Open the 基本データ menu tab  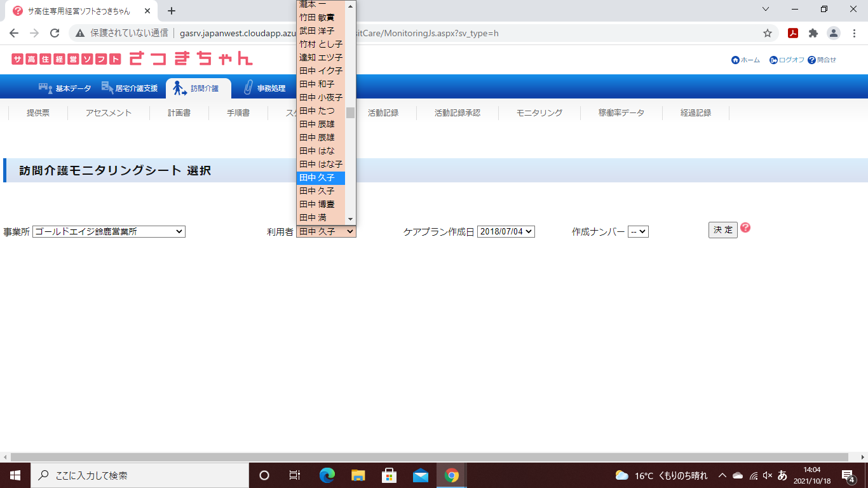65,88
